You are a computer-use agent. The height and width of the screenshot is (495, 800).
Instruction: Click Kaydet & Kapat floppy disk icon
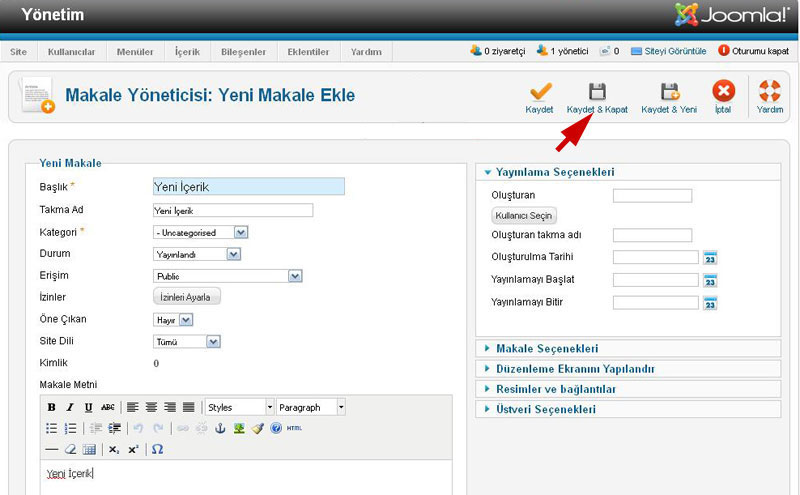coord(597,91)
